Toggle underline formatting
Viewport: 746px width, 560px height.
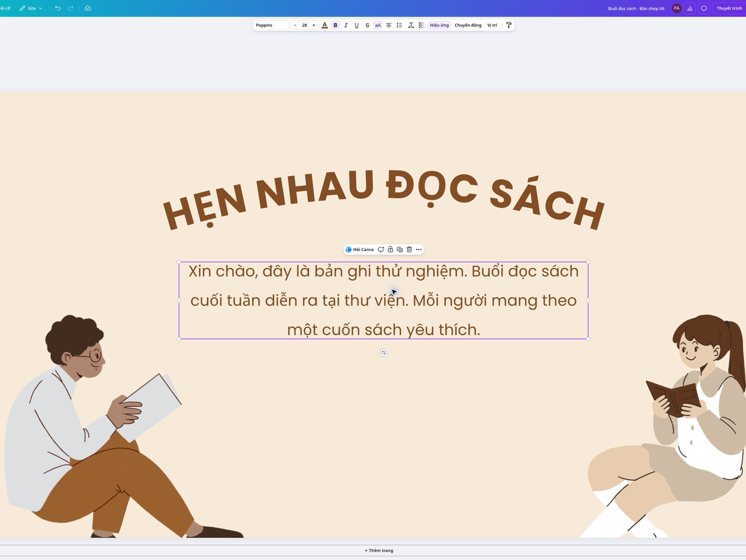[x=356, y=25]
